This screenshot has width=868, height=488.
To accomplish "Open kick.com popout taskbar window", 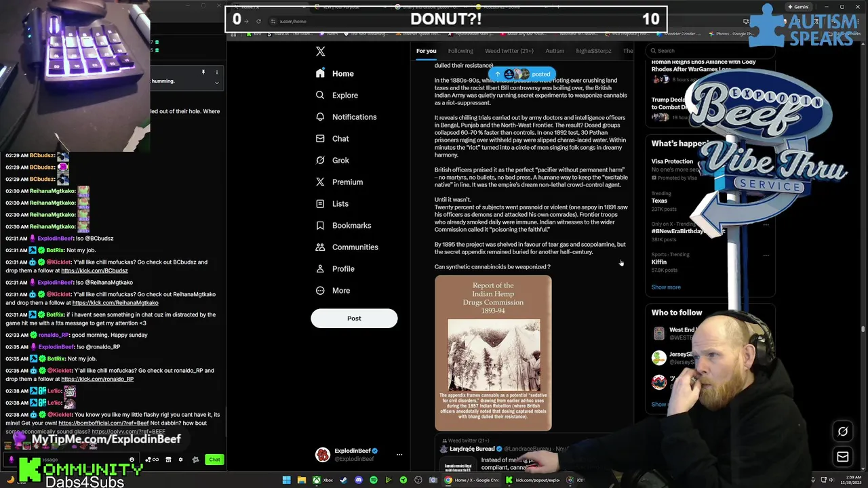I will coord(532,480).
